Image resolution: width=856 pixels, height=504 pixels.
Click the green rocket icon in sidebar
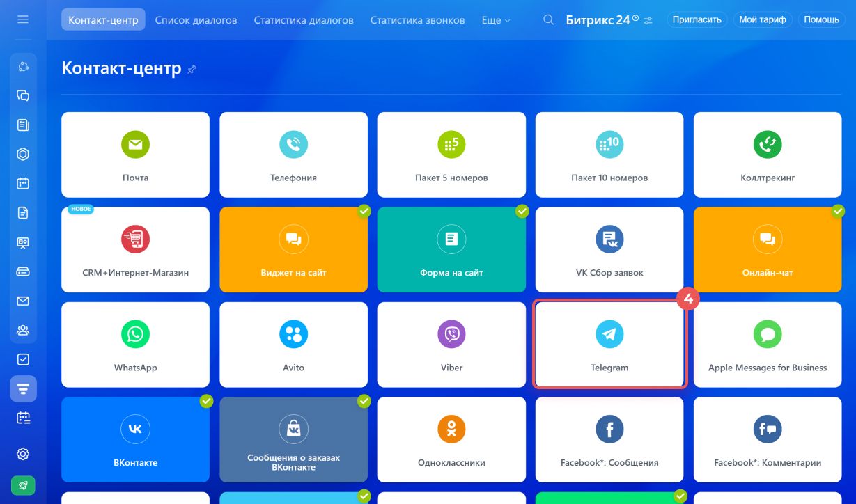23,485
